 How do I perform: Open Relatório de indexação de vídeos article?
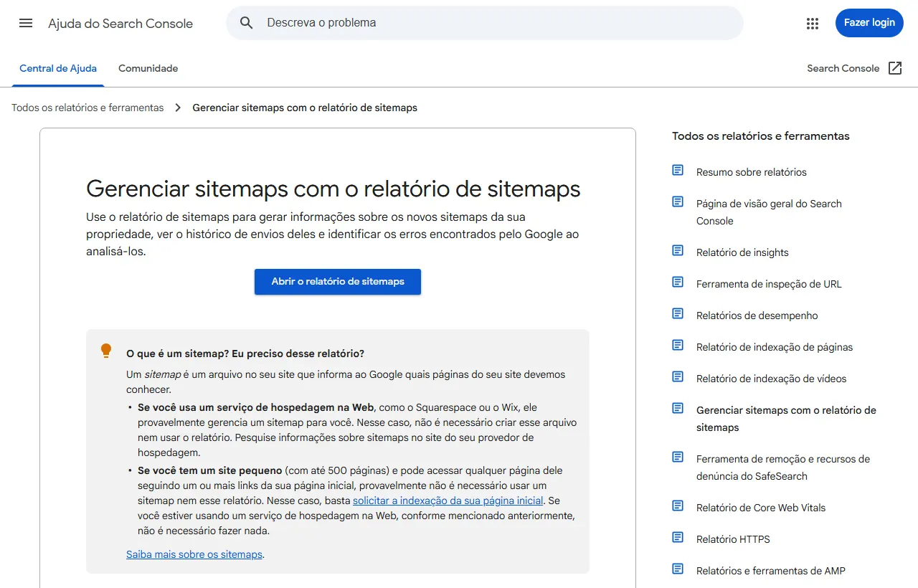point(771,379)
